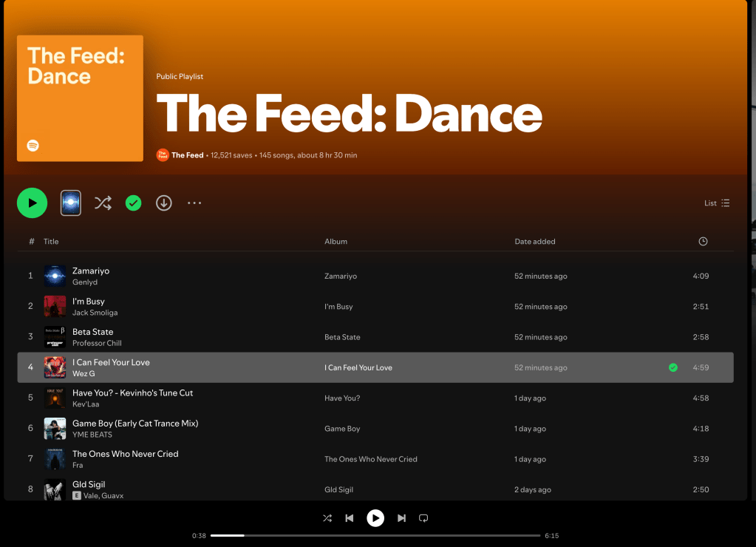This screenshot has width=756, height=547.
Task: Sort by the # column header
Action: (x=31, y=241)
